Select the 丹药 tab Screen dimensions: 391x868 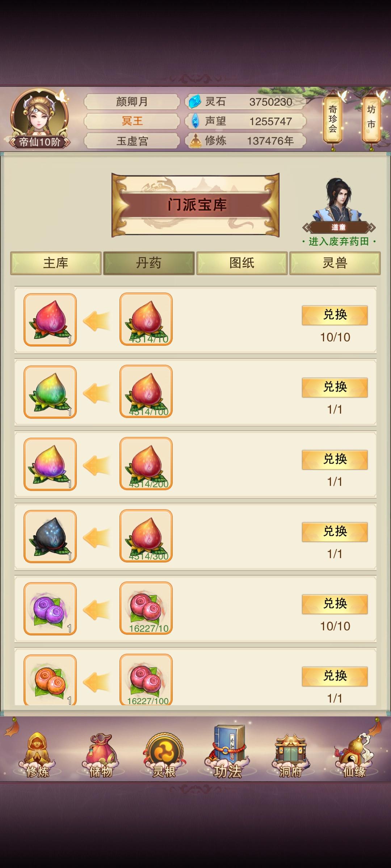(x=149, y=263)
